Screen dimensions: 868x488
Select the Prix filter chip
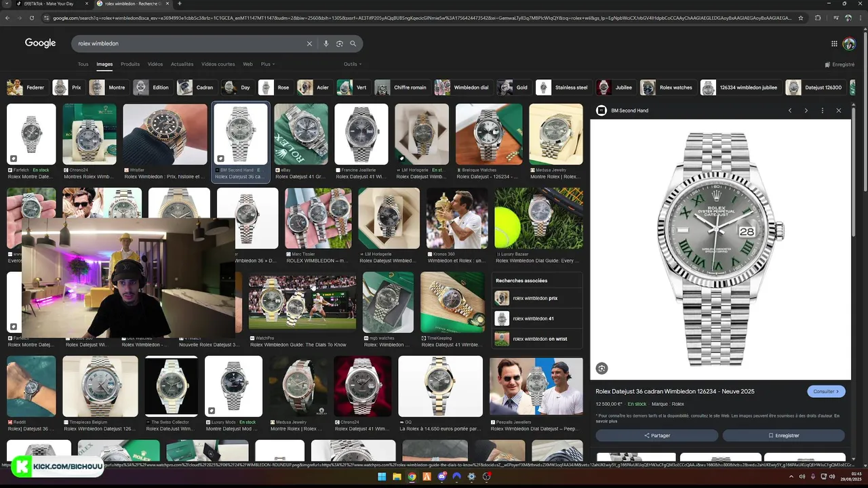[x=68, y=87]
